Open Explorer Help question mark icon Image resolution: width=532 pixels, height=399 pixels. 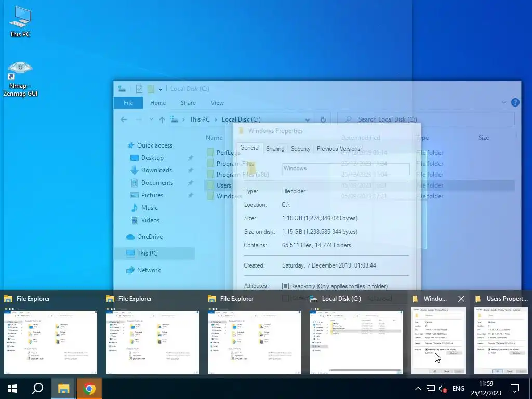[x=515, y=102]
